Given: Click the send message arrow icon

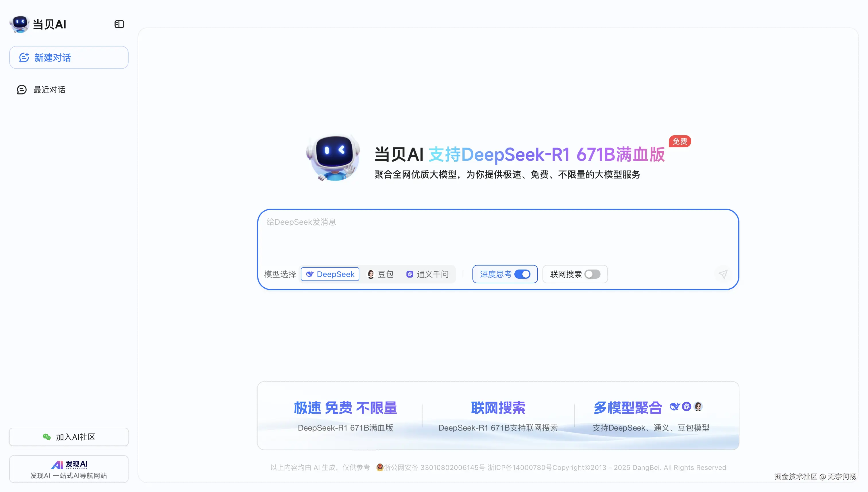Looking at the screenshot, I should click(723, 274).
